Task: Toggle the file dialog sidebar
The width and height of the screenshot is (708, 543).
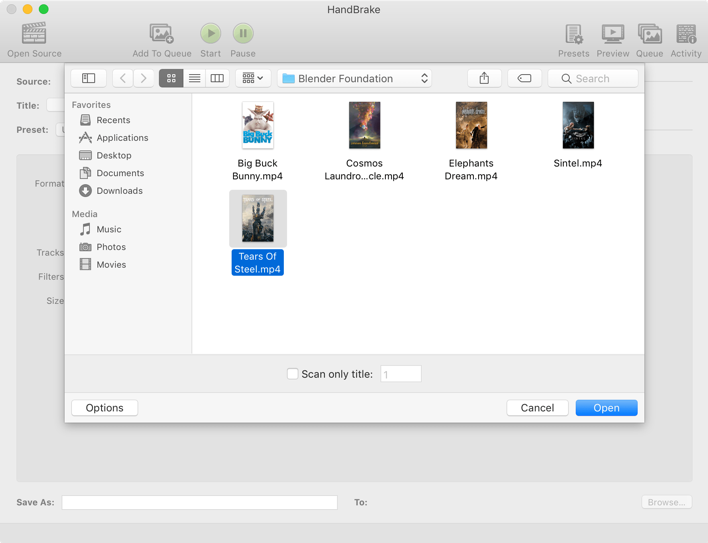Action: 88,78
